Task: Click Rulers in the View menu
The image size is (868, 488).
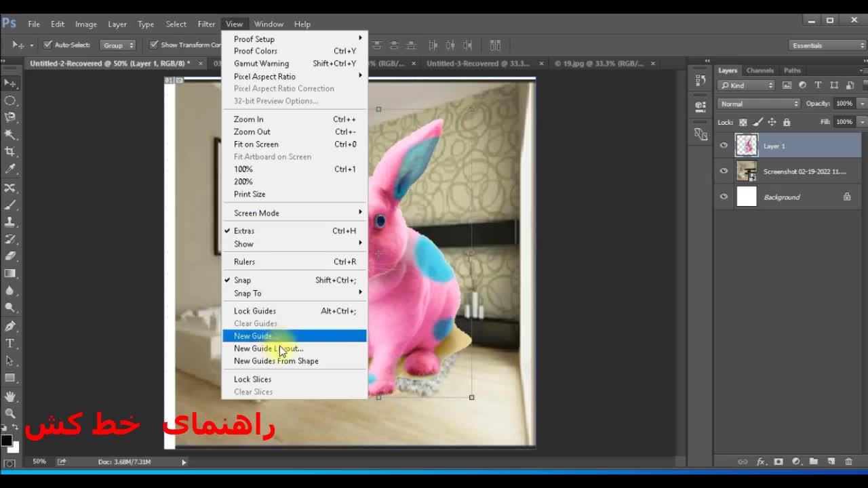Action: pos(245,262)
